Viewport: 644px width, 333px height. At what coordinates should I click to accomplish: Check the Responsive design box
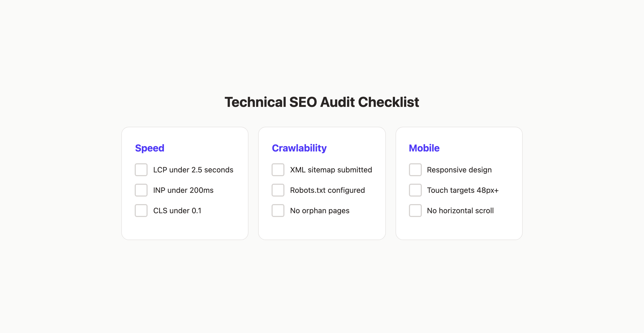click(415, 170)
